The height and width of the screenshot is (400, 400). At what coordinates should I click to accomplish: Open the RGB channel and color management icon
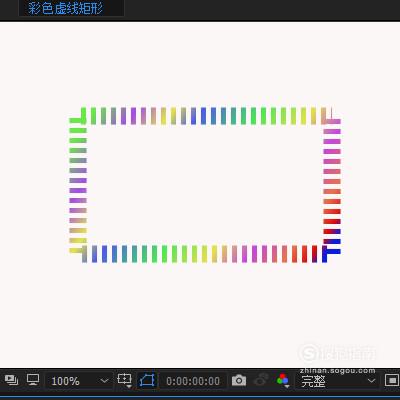click(283, 380)
